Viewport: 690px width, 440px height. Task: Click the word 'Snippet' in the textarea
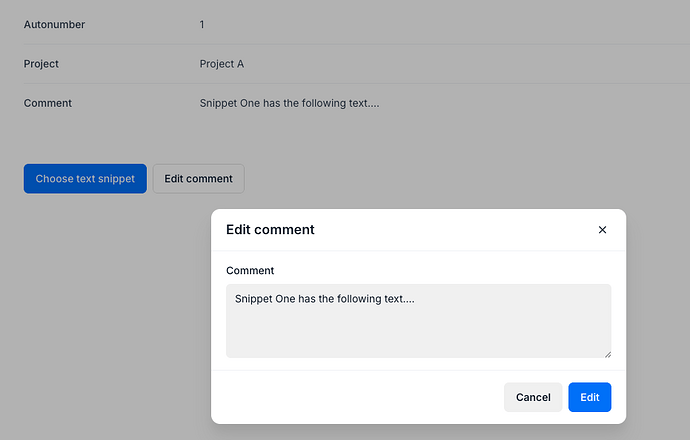254,298
